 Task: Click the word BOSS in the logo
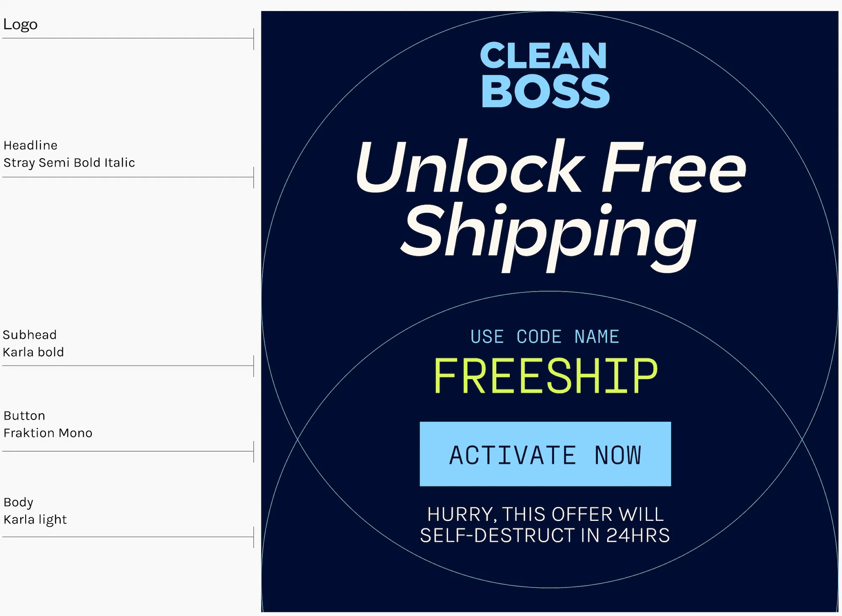pyautogui.click(x=546, y=91)
